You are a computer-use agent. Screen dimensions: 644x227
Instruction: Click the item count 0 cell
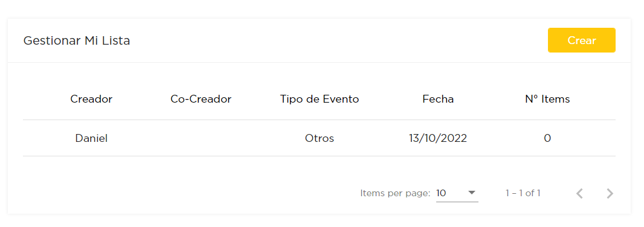[547, 138]
